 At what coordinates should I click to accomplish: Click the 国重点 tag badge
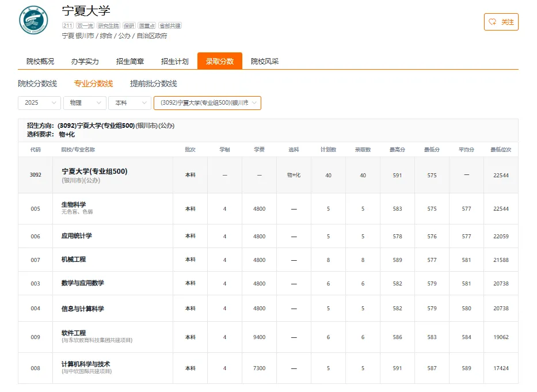[147, 26]
